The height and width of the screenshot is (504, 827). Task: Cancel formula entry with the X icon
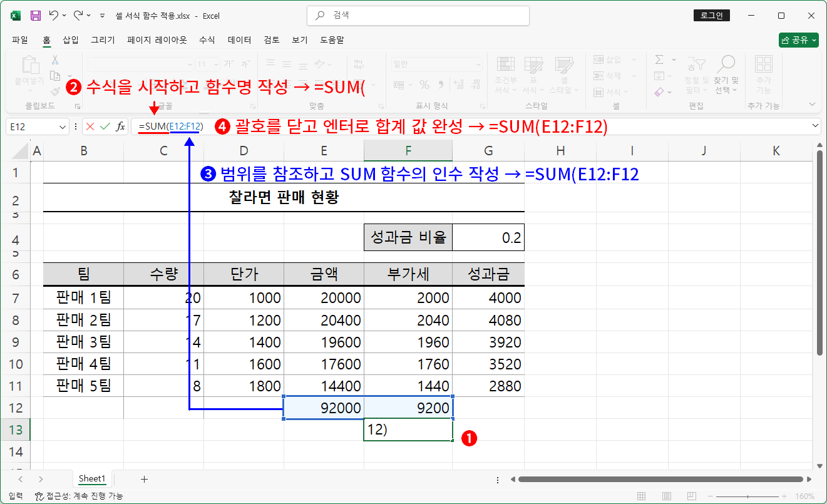coord(90,126)
